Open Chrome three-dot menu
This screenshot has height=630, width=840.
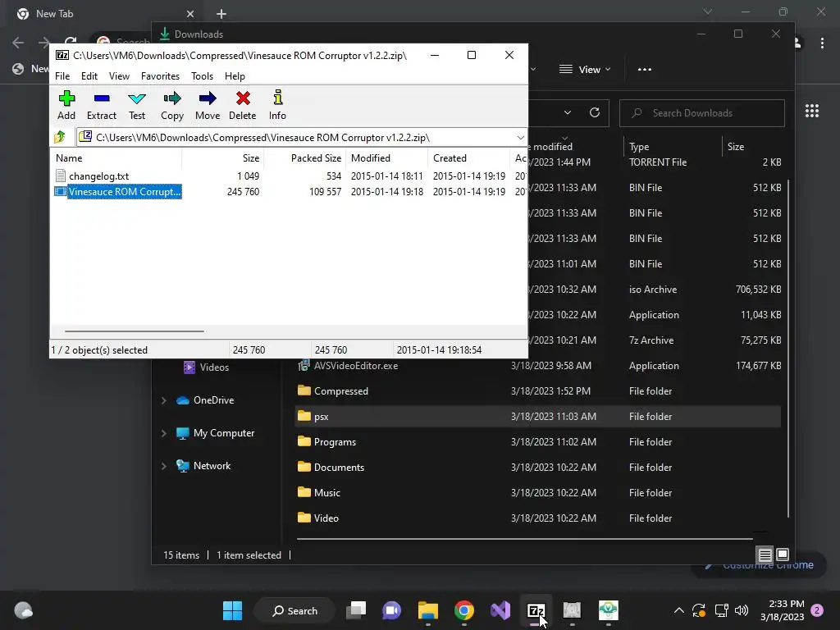[x=822, y=43]
